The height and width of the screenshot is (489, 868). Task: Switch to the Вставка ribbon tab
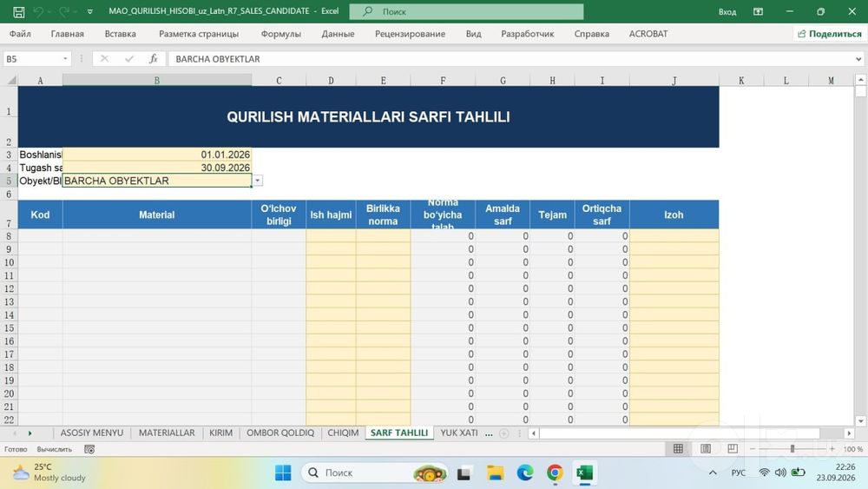coord(120,34)
